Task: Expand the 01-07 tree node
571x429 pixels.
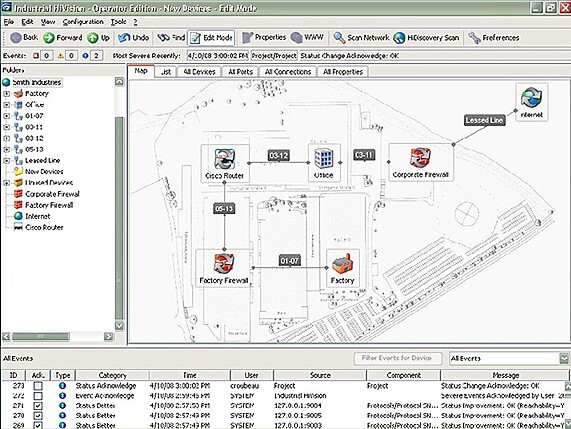Action: point(7,116)
